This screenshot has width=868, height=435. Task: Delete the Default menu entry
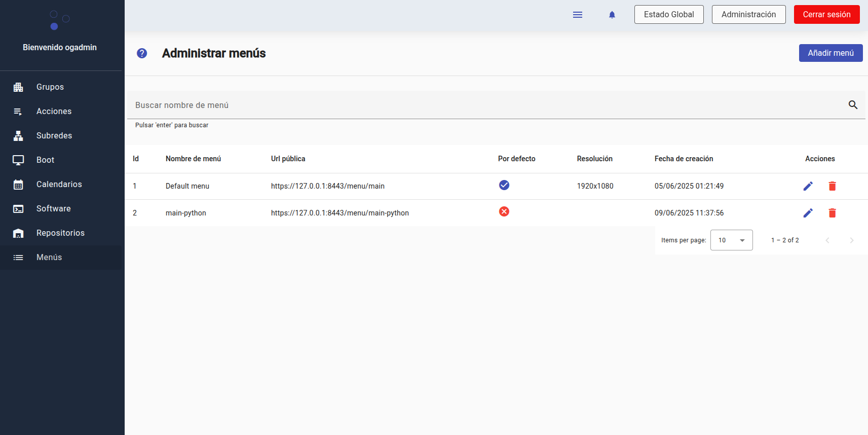click(x=832, y=186)
